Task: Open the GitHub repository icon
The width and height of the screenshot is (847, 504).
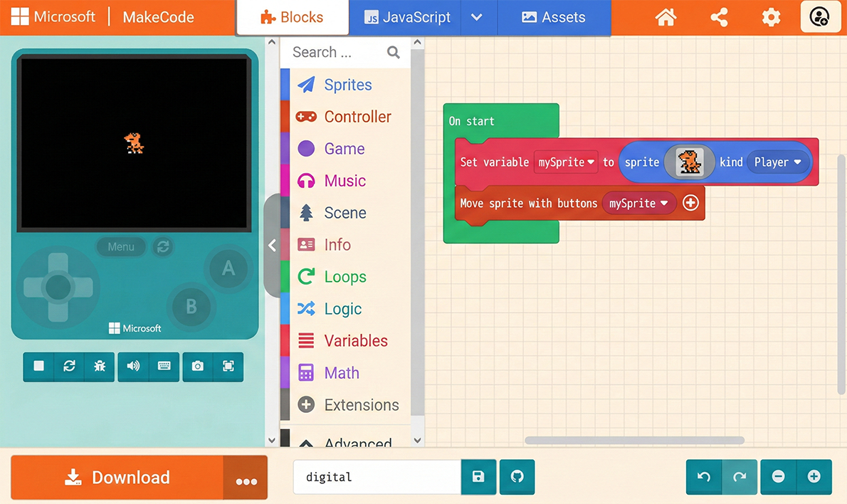Action: click(x=517, y=477)
